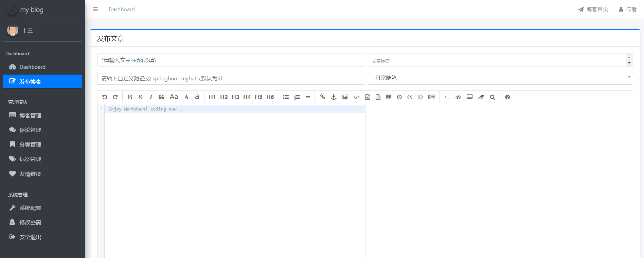Click the undo icon in editor toolbar
The width and height of the screenshot is (644, 258).
coord(105,97)
